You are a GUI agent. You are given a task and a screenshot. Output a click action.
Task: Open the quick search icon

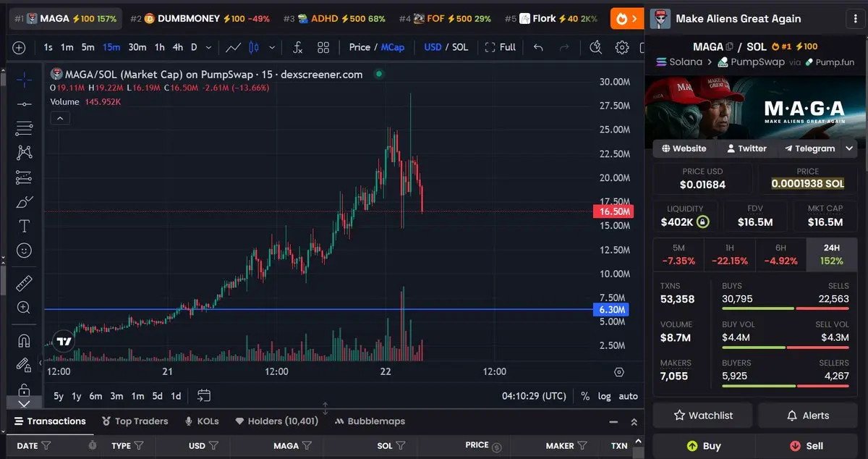coord(595,47)
